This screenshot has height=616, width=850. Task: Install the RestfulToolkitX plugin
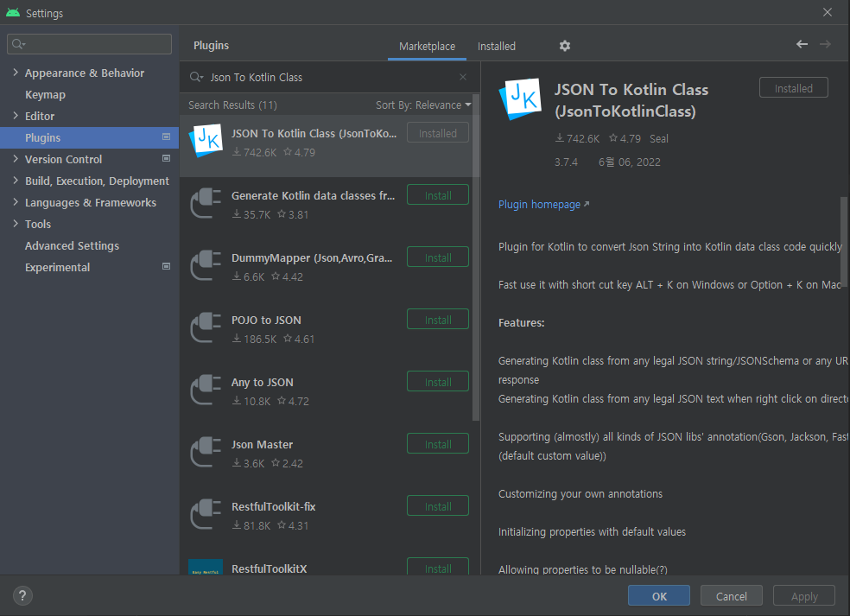click(x=437, y=568)
